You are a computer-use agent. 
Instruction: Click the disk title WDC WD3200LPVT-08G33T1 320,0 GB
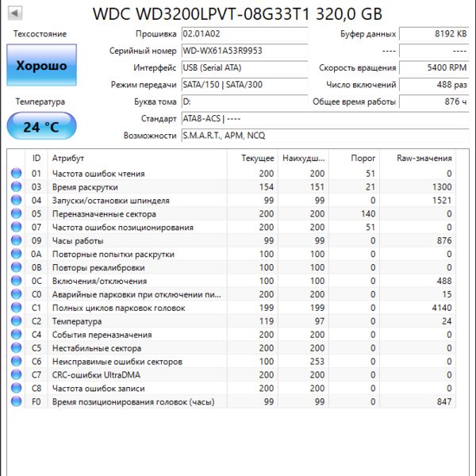click(237, 14)
